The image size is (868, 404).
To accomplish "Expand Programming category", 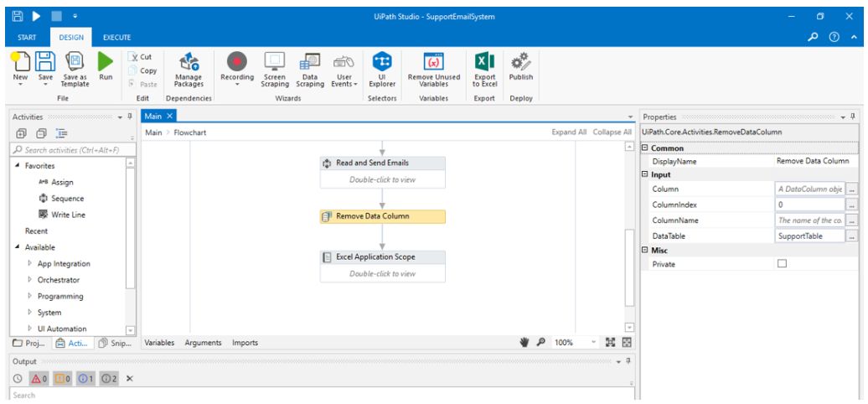I will click(x=30, y=296).
